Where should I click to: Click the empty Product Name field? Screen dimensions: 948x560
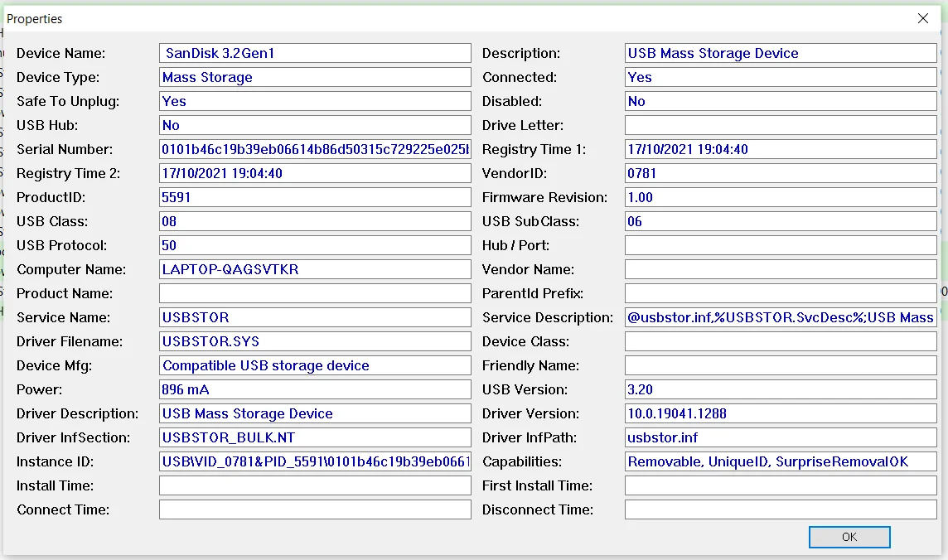pyautogui.click(x=315, y=293)
